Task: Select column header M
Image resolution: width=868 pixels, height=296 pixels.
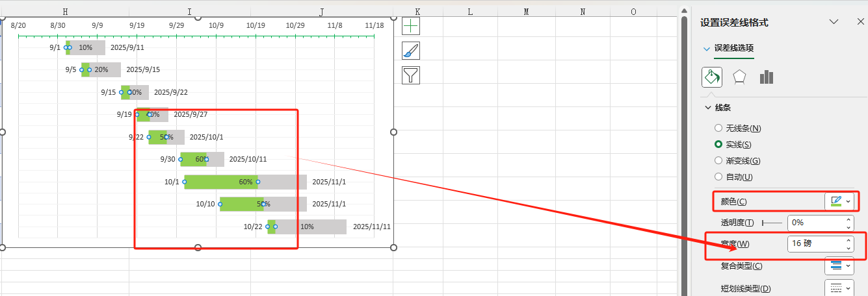Action: point(526,12)
